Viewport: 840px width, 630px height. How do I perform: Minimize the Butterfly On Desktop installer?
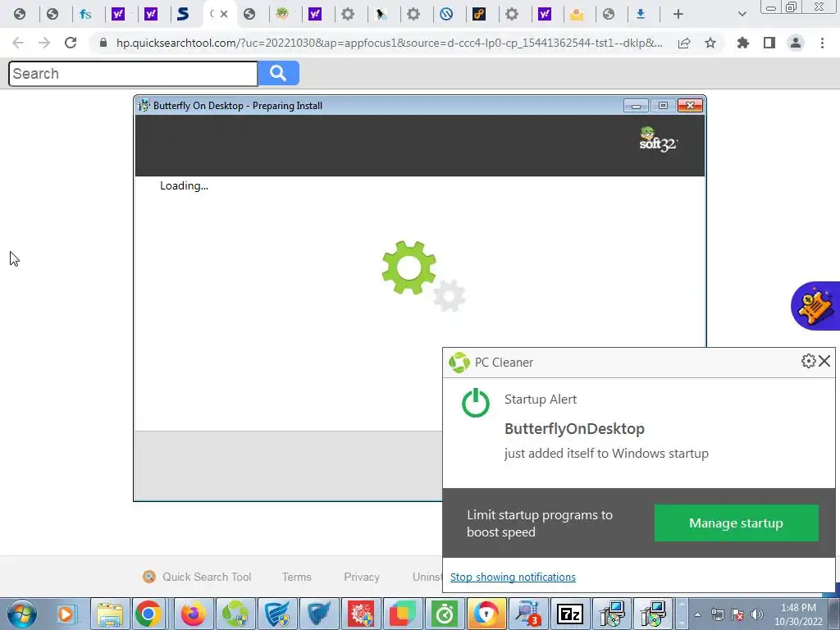pos(636,106)
